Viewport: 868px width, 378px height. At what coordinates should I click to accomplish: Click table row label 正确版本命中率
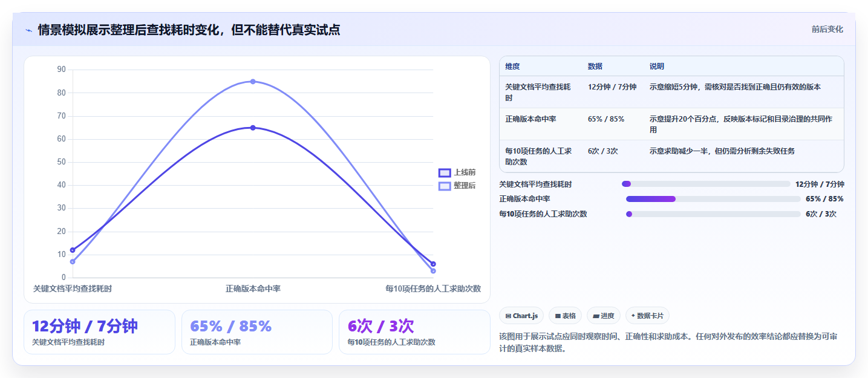[x=530, y=119]
